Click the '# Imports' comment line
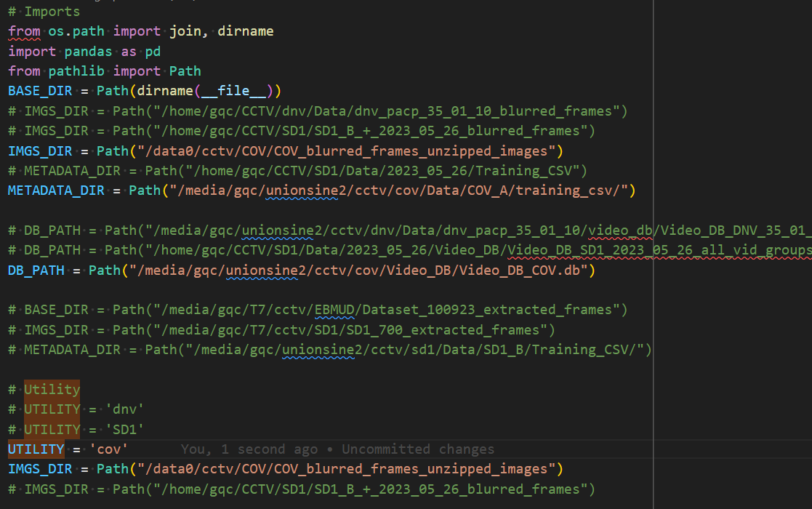Screen dimensions: 812x509 [44, 12]
